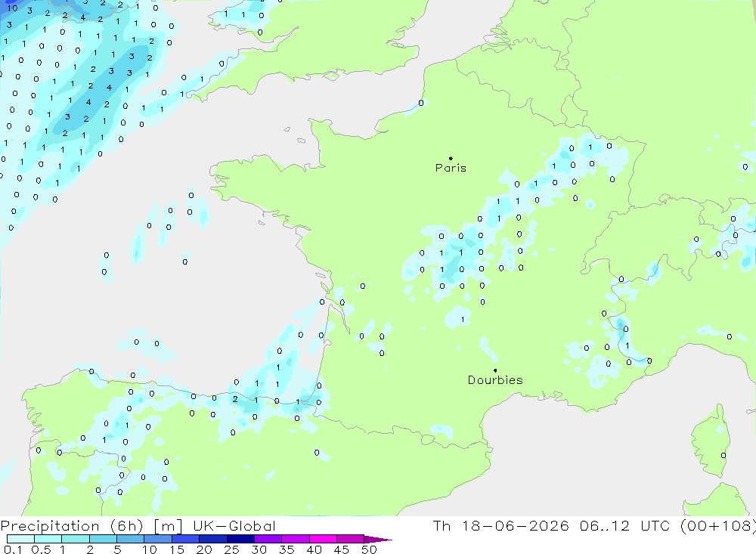The height and width of the screenshot is (554, 756).
Task: Click the '06..12 UTC' time range
Action: click(625, 526)
